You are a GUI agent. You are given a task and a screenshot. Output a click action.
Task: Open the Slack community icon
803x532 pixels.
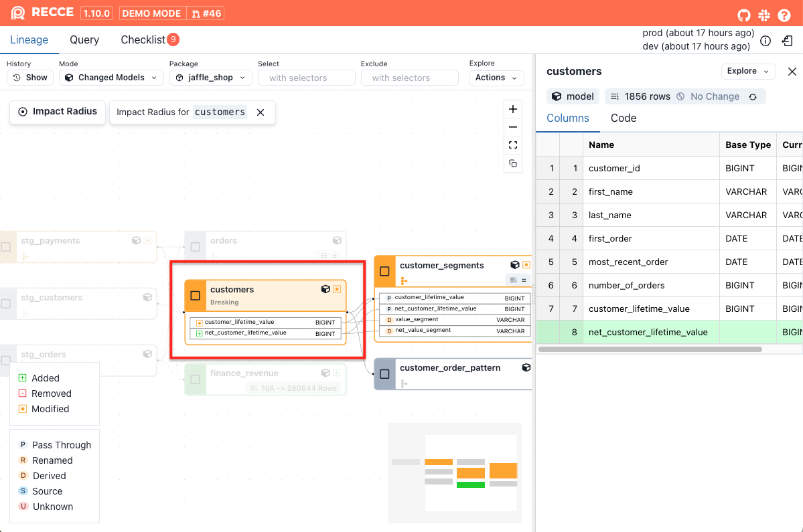[764, 14]
